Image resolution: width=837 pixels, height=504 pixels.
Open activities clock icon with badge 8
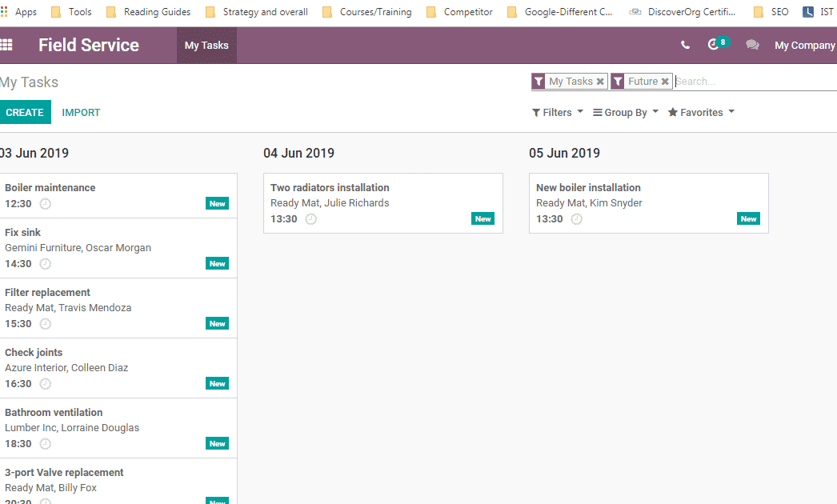pos(718,44)
